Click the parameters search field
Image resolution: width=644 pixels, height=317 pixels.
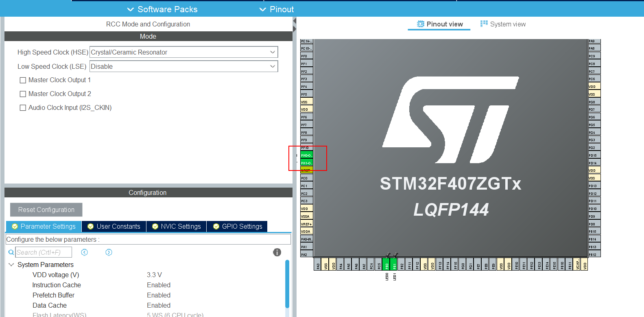44,252
